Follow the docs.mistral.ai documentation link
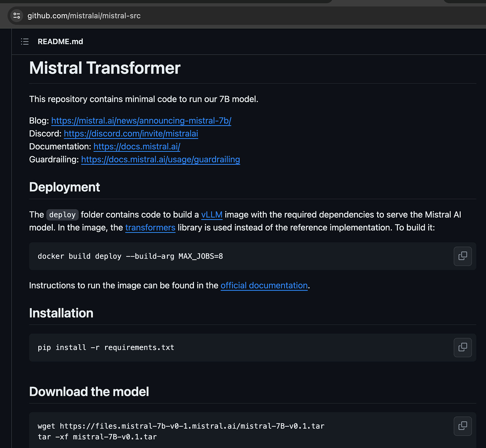This screenshot has height=448, width=486. pos(137,146)
